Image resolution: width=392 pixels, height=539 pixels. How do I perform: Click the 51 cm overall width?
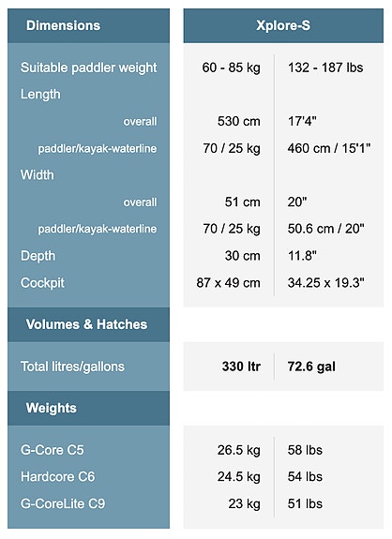point(242,202)
